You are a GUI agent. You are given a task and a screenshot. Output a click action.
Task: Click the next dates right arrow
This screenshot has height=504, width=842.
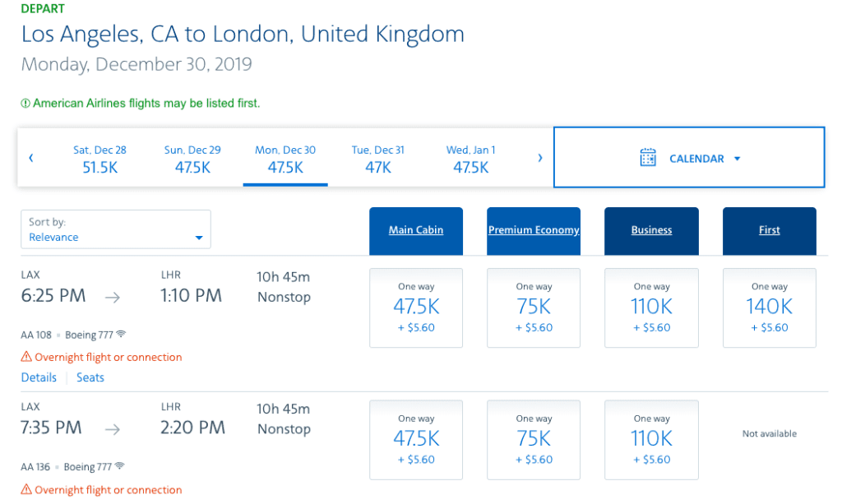pos(540,158)
